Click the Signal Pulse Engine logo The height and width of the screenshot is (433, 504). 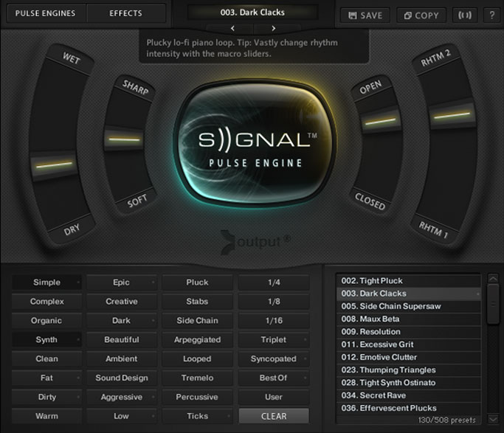point(255,145)
